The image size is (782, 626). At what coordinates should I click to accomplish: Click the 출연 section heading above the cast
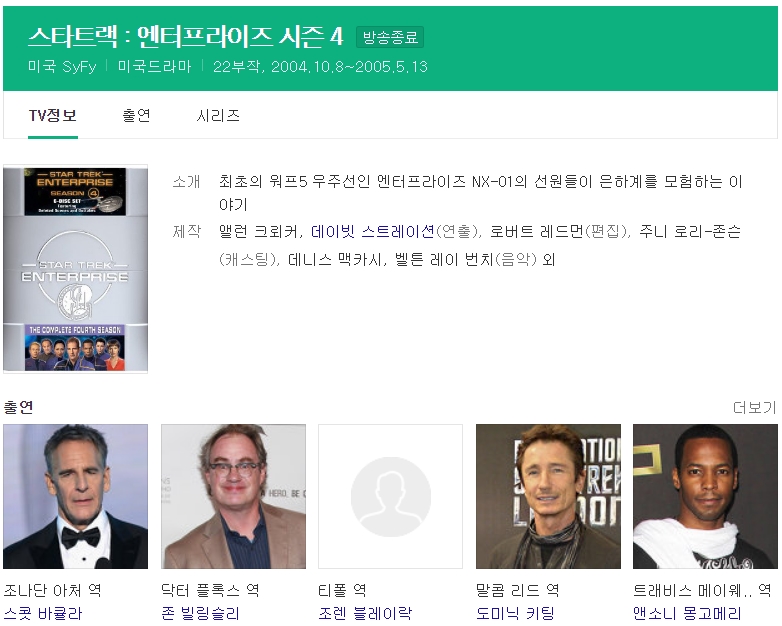coord(18,407)
